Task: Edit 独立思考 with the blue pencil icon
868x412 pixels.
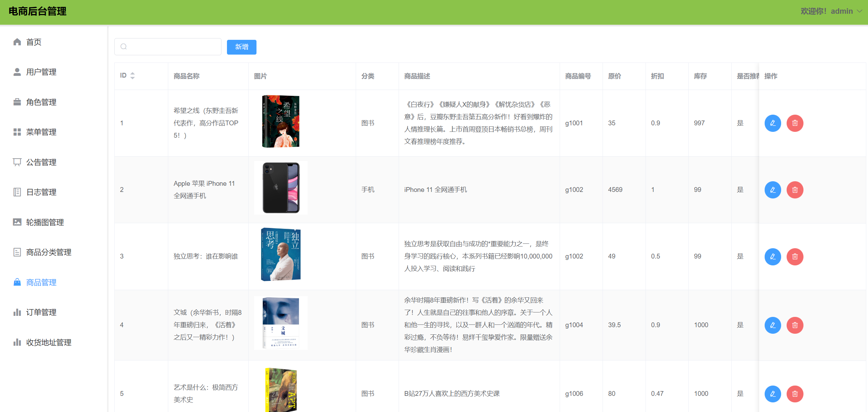Action: [773, 256]
